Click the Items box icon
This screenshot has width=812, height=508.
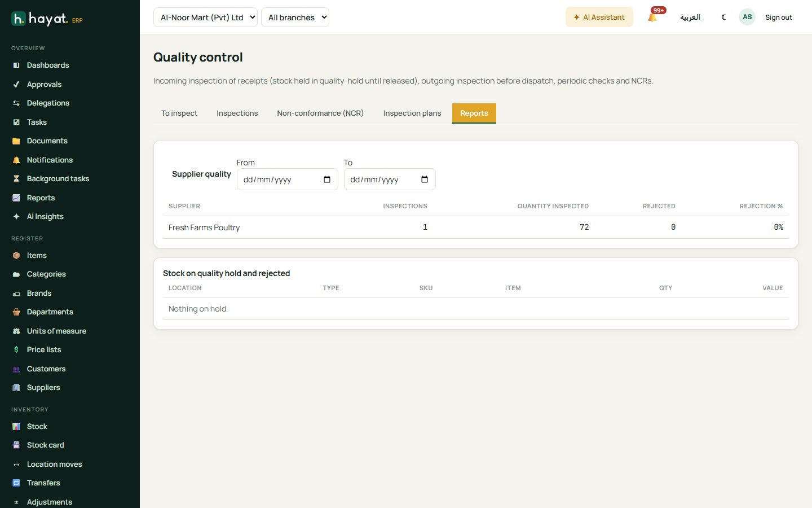click(16, 256)
